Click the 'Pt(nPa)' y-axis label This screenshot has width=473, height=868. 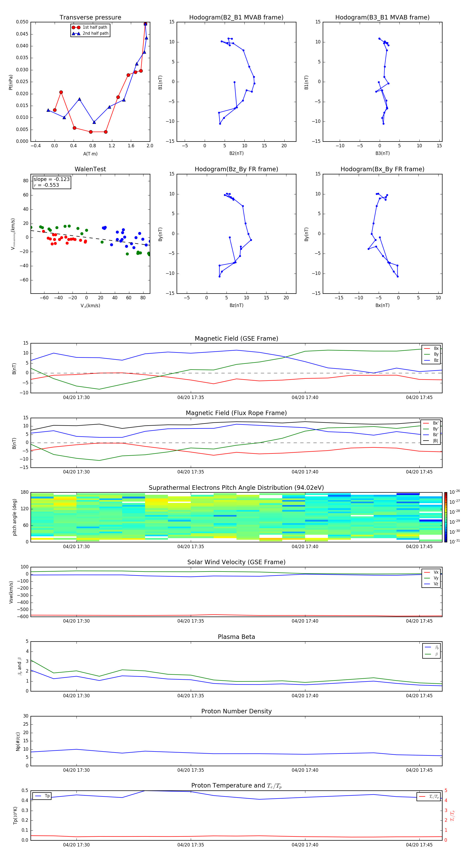click(11, 82)
